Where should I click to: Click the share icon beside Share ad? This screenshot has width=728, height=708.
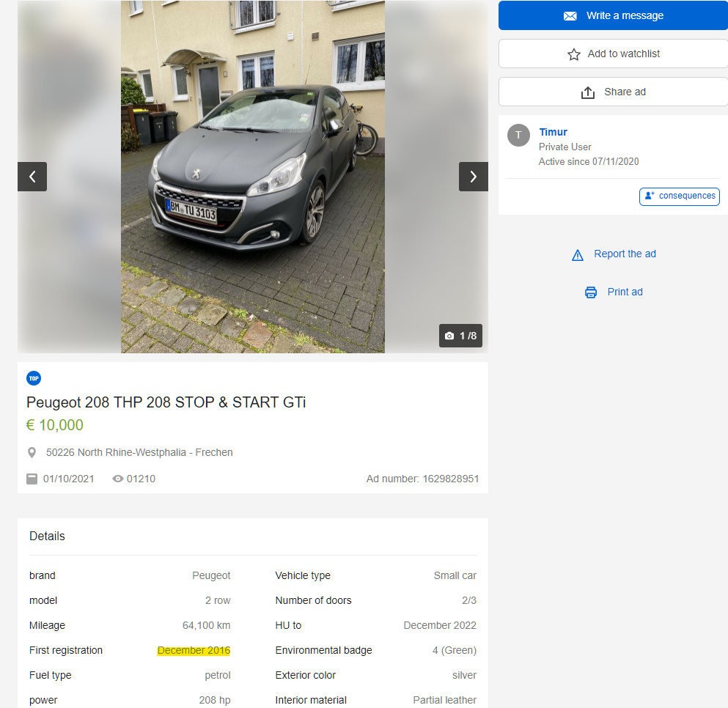tap(588, 92)
